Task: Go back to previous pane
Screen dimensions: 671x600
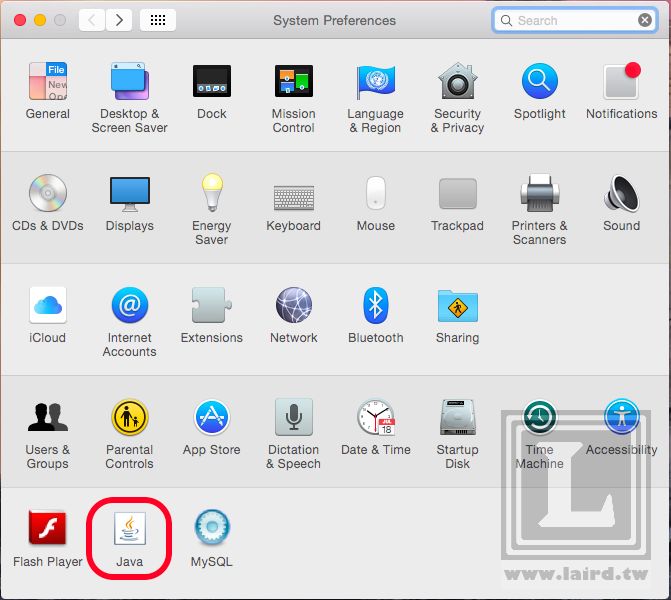Action: [x=92, y=20]
